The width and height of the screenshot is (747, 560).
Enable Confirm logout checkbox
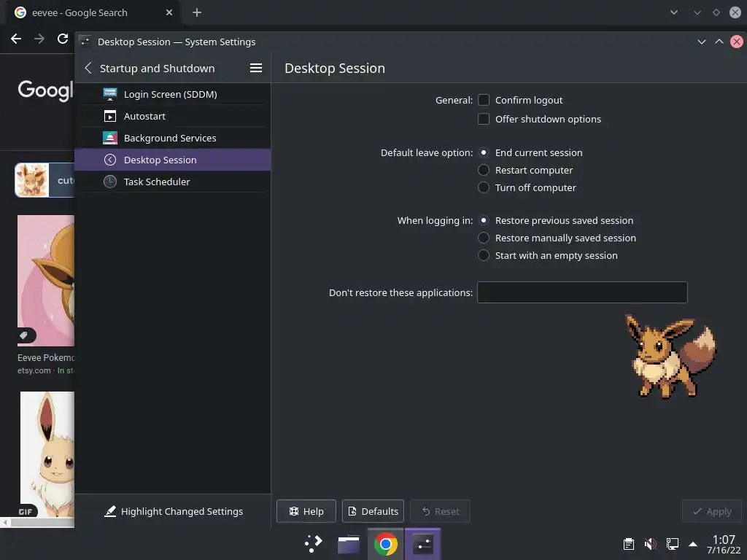tap(484, 100)
